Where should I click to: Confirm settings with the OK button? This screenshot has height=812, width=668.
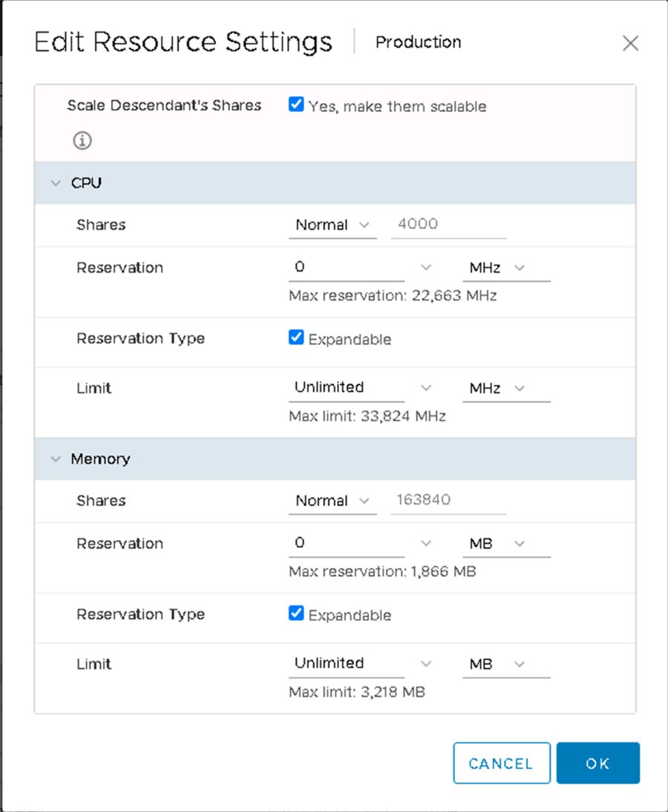[598, 762]
